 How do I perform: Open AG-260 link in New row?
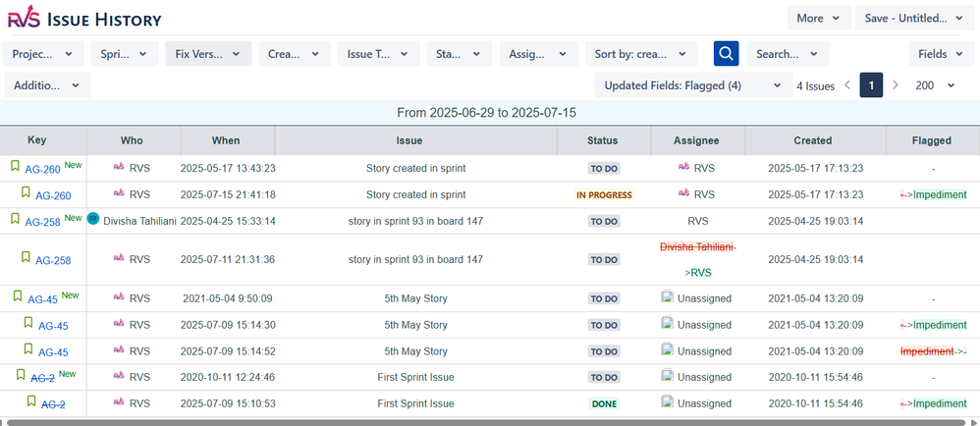(x=42, y=169)
